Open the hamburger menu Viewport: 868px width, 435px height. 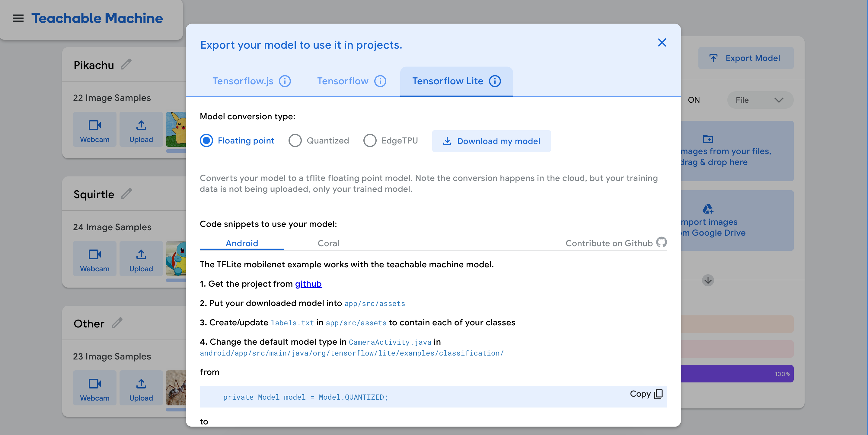pos(18,18)
